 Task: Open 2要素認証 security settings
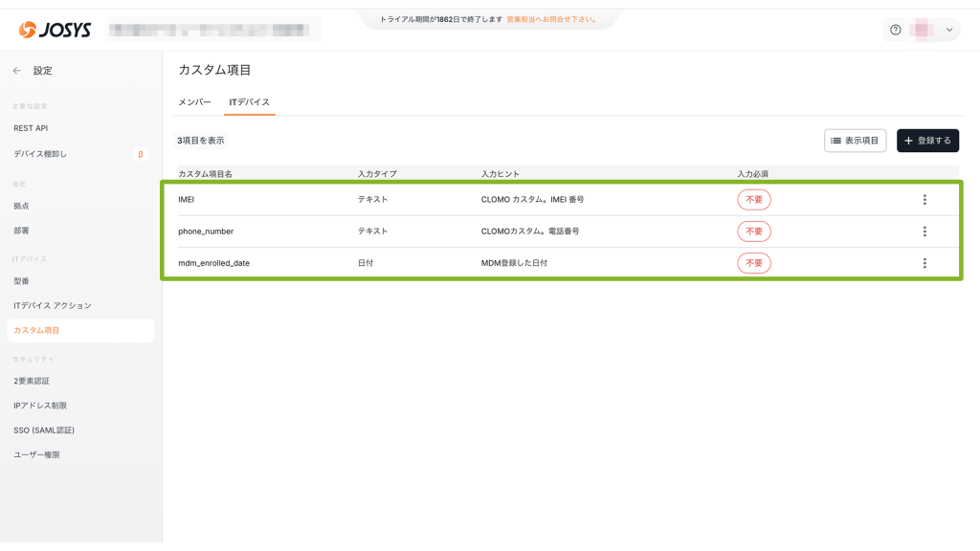point(32,381)
